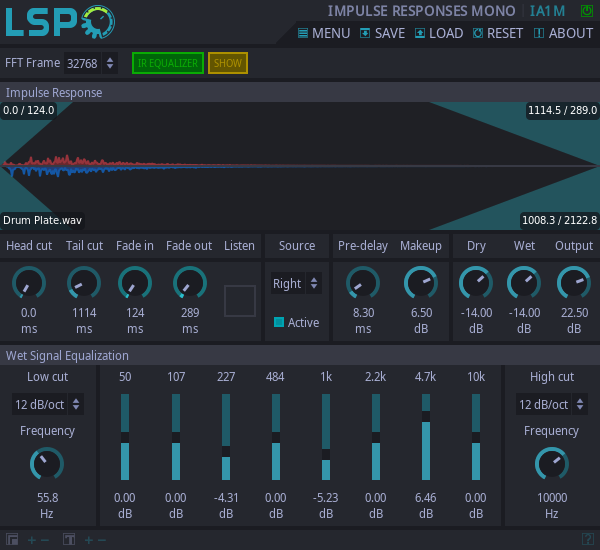Click RESET in the top bar
600x550 pixels.
[x=497, y=33]
